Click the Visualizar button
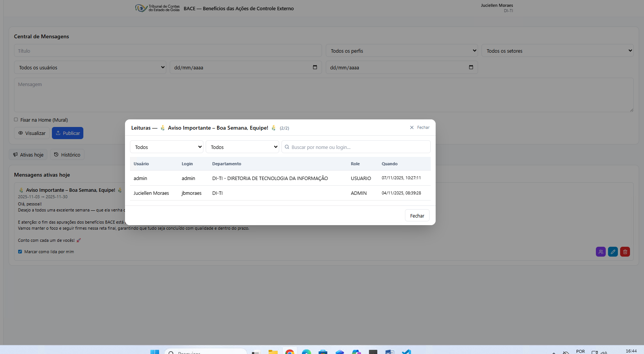644x354 pixels. tap(32, 133)
